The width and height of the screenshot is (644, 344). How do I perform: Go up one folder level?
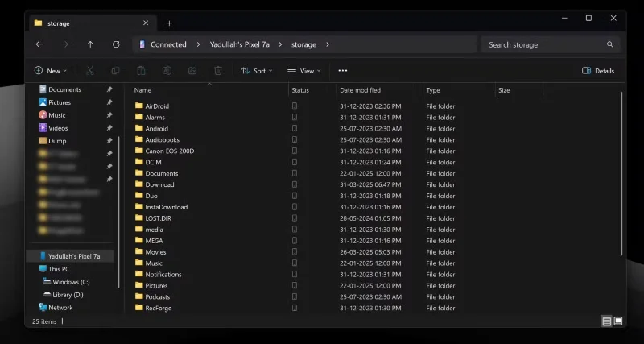[x=90, y=44]
